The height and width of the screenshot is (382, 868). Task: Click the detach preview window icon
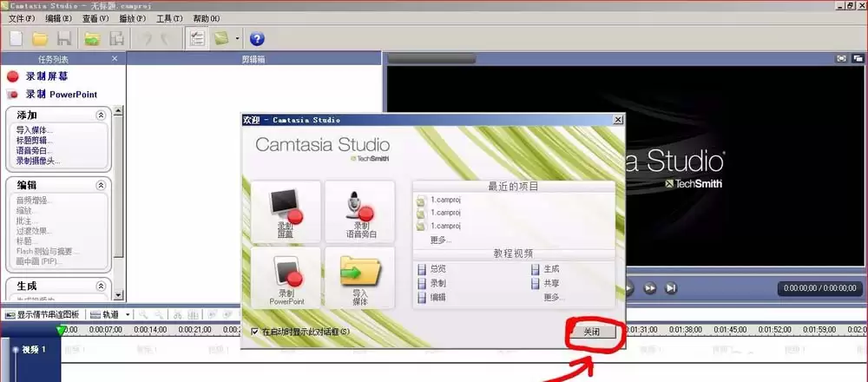858,59
